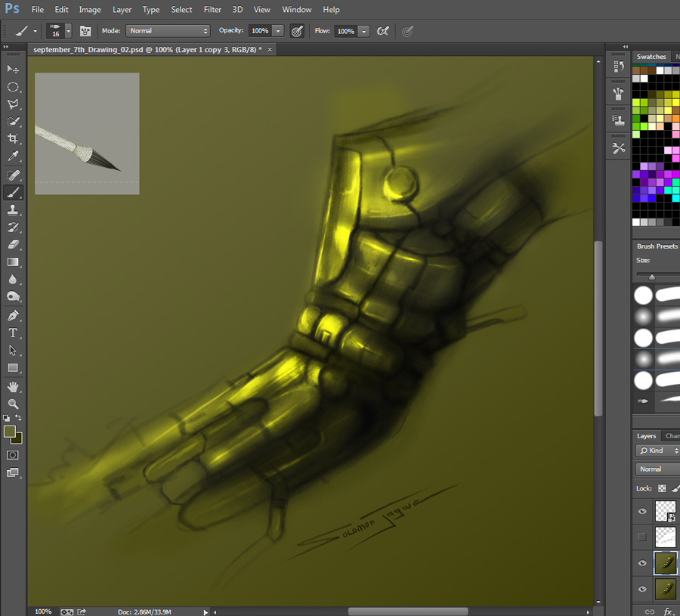
Task: Close the september_7th_Drawing_02.psd document tab
Action: tap(268, 49)
